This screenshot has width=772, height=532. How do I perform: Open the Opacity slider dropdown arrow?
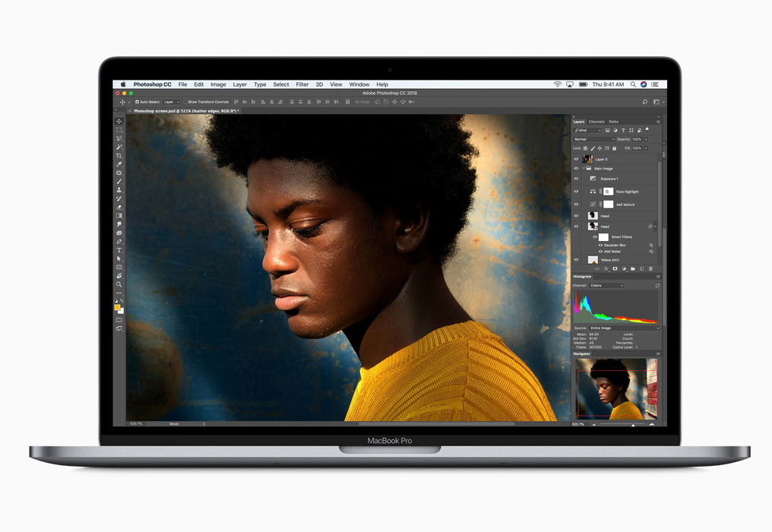click(646, 139)
